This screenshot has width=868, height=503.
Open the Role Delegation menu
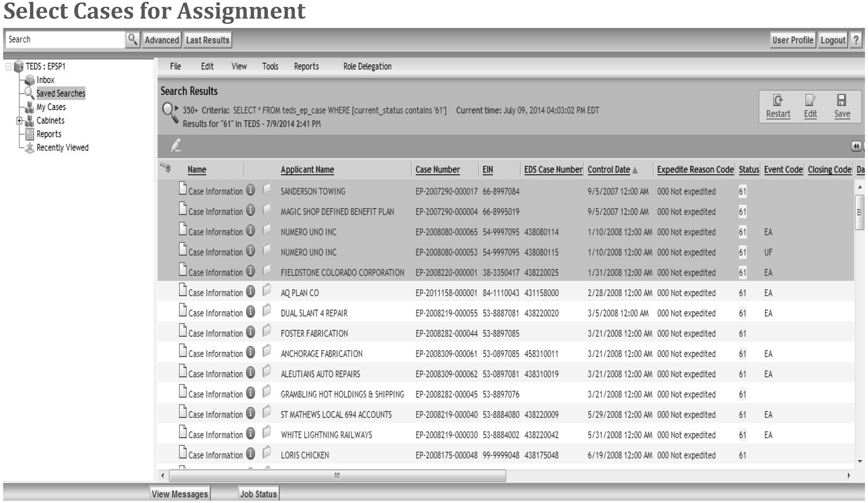coord(367,66)
